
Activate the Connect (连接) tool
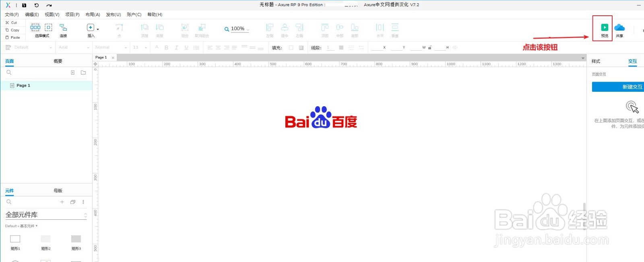coord(63,27)
